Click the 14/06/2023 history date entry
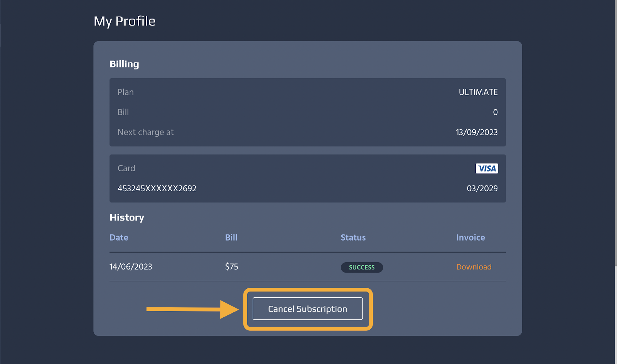Image resolution: width=617 pixels, height=364 pixels. point(131,267)
